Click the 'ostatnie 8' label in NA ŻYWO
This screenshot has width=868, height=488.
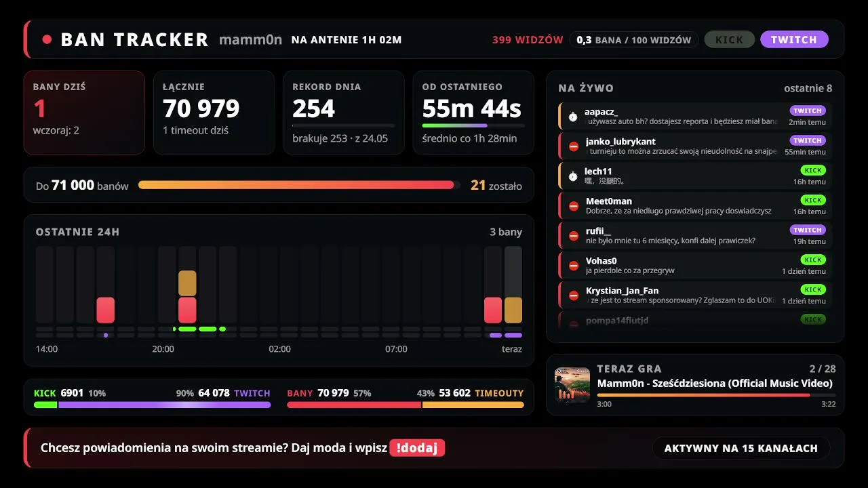coord(808,88)
